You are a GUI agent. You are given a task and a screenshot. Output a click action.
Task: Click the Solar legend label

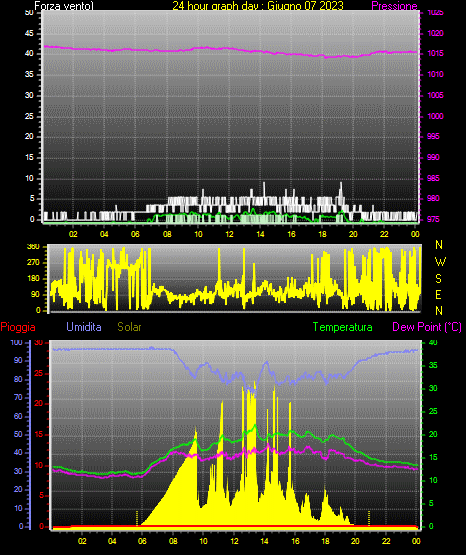point(129,327)
